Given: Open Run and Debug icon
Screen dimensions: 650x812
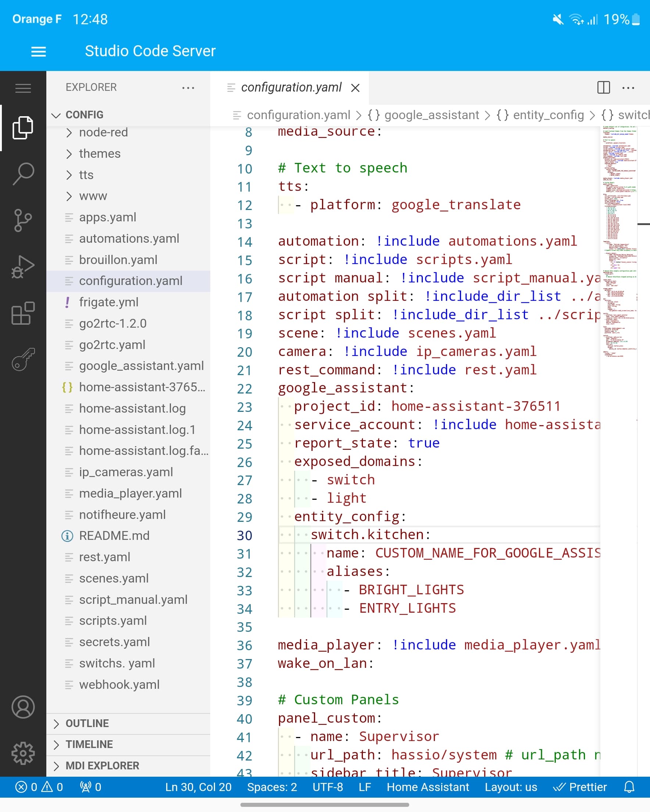Looking at the screenshot, I should 23,267.
